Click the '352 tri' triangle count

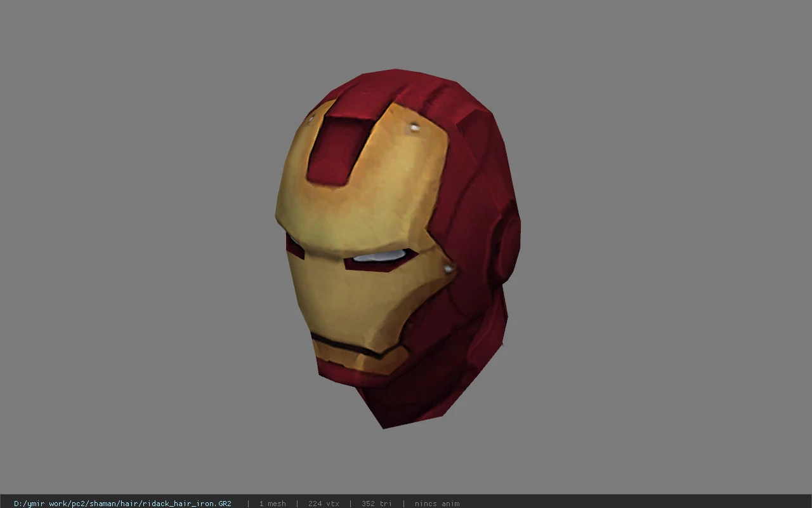click(x=377, y=504)
